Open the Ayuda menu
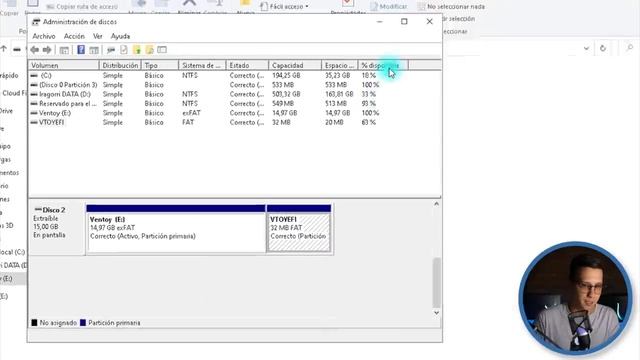This screenshot has width=640, height=360. tap(120, 36)
